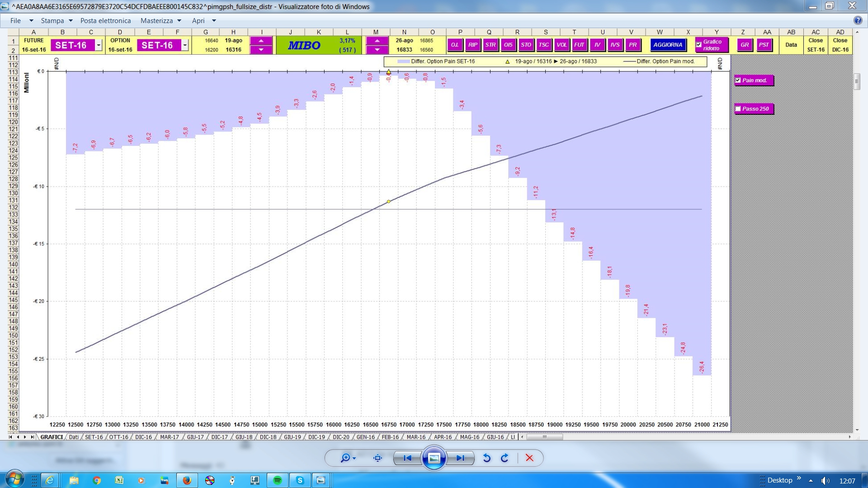
Task: Open the Masterizza menu
Action: 156,21
